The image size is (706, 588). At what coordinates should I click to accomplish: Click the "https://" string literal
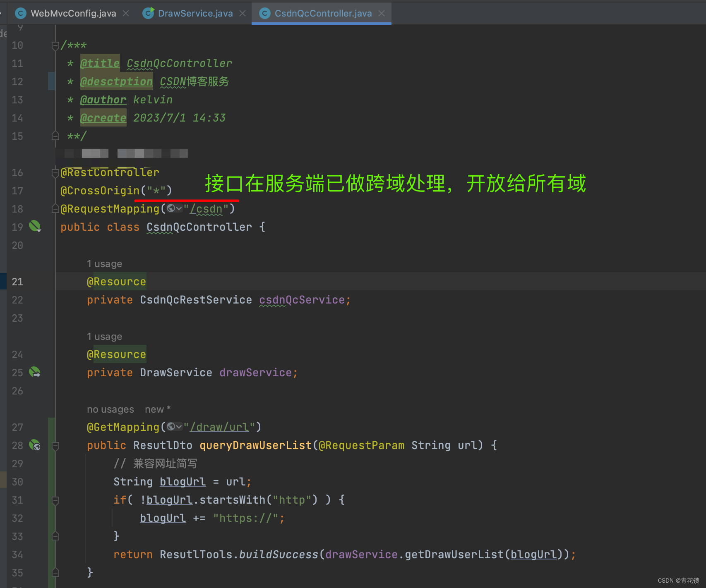pos(246,518)
